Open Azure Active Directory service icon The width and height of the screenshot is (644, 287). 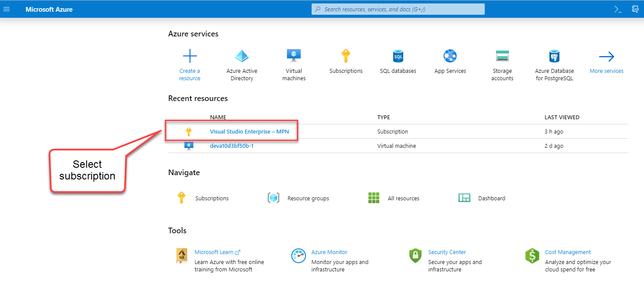pyautogui.click(x=242, y=56)
